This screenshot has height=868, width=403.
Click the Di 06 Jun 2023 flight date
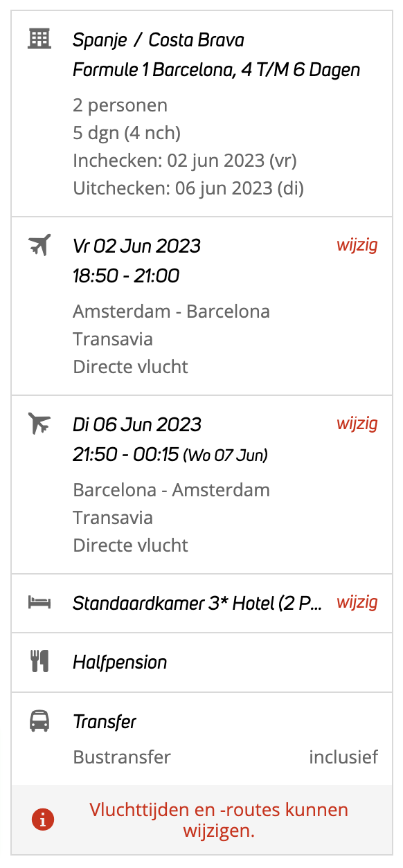coord(137,424)
